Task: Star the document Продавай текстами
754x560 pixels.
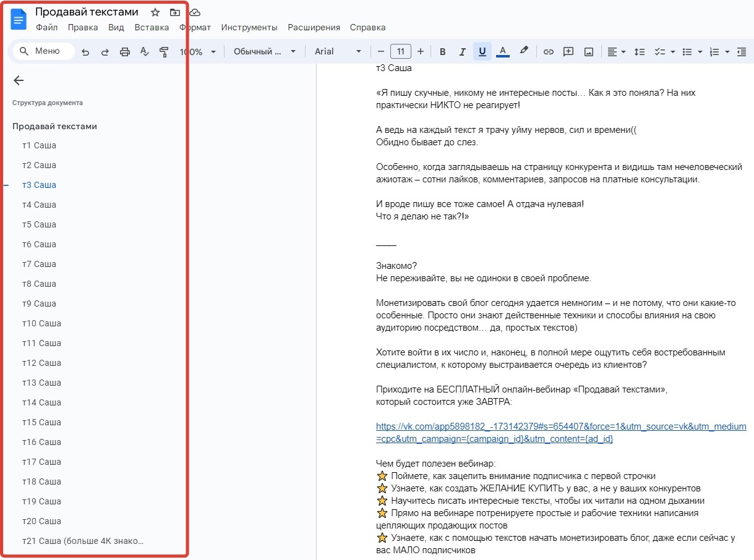Action: point(155,12)
